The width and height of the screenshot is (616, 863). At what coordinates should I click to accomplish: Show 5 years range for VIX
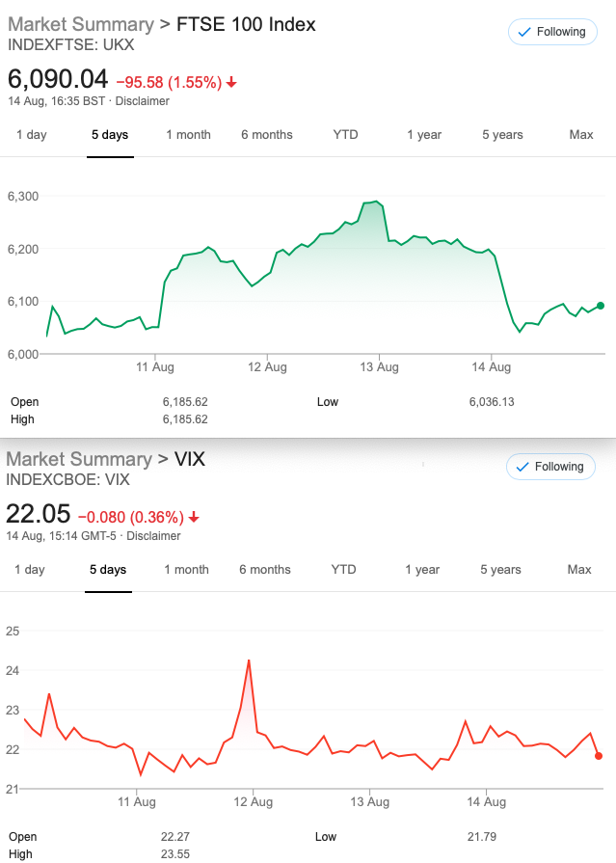click(x=500, y=570)
